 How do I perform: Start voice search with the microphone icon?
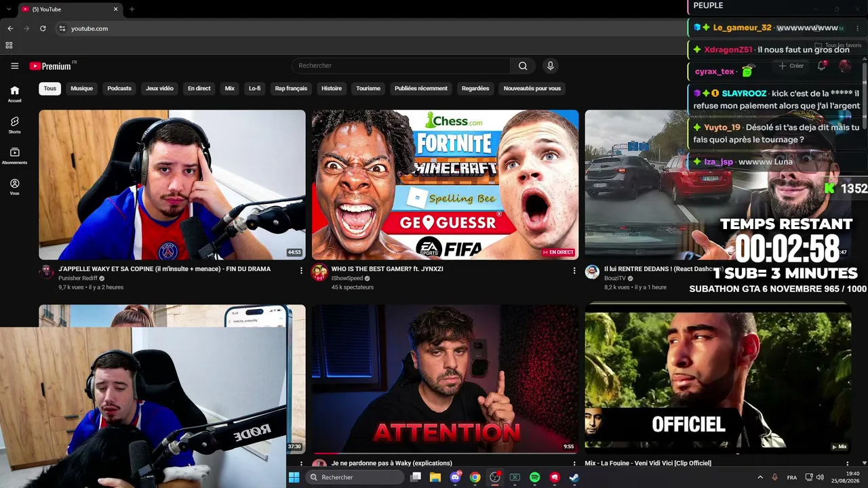tap(550, 66)
